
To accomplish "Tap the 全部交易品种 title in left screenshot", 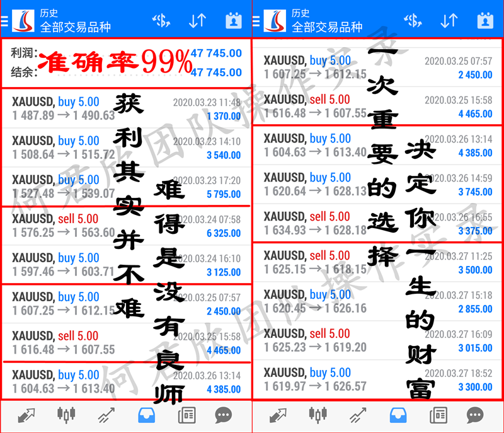I will click(x=76, y=27).
